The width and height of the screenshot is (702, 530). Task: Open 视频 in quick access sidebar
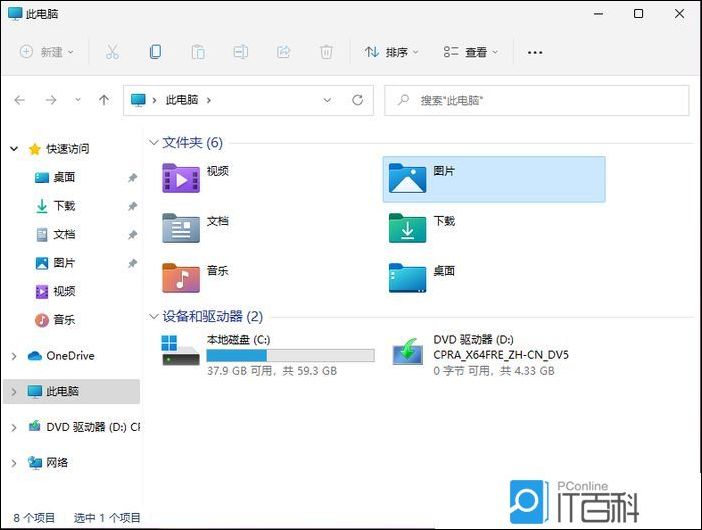point(64,291)
